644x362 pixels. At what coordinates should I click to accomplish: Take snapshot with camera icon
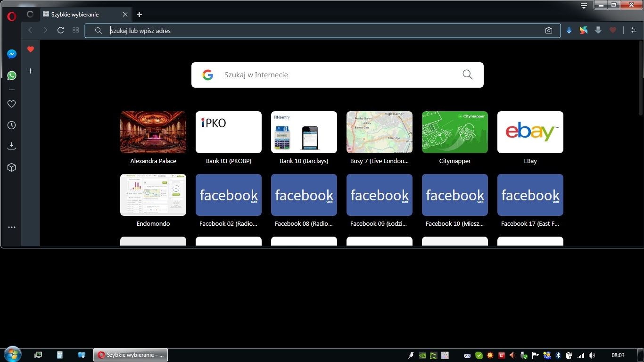(549, 31)
